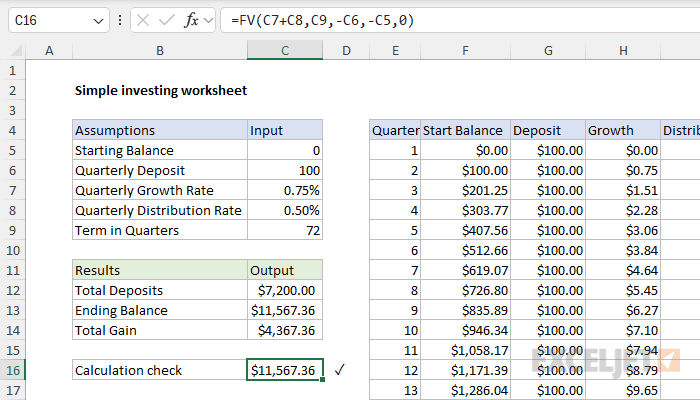Click the selected $11,567.36 cell C16
The width and height of the screenshot is (700, 400).
click(x=285, y=371)
